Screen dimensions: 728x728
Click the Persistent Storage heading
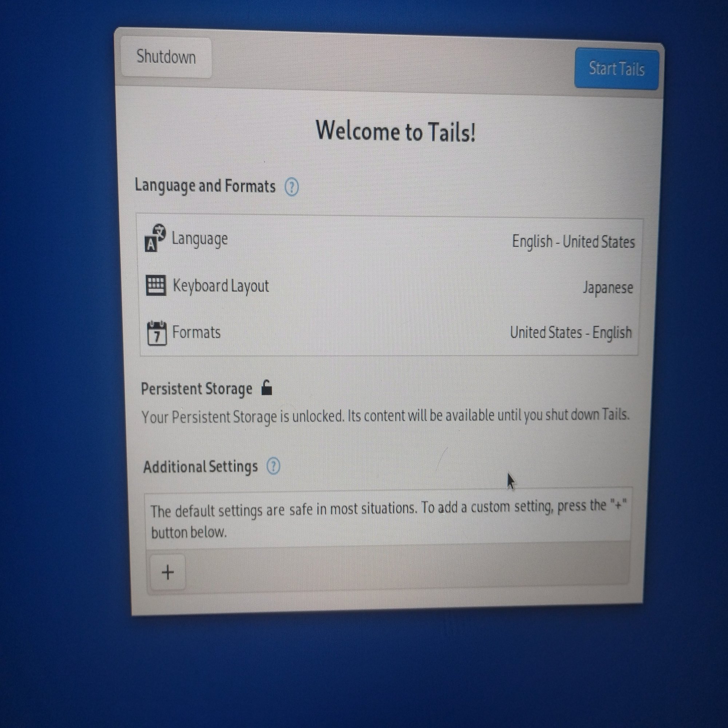196,389
